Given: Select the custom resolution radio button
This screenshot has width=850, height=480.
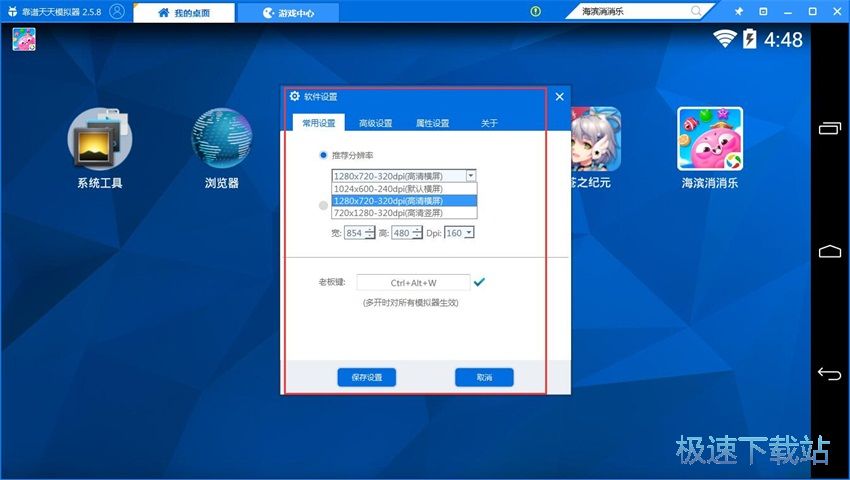Looking at the screenshot, I should tap(323, 206).
